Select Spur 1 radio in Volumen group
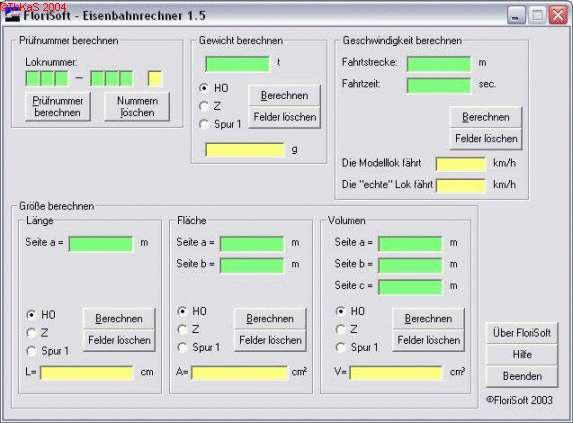The width and height of the screenshot is (573, 423). click(341, 347)
